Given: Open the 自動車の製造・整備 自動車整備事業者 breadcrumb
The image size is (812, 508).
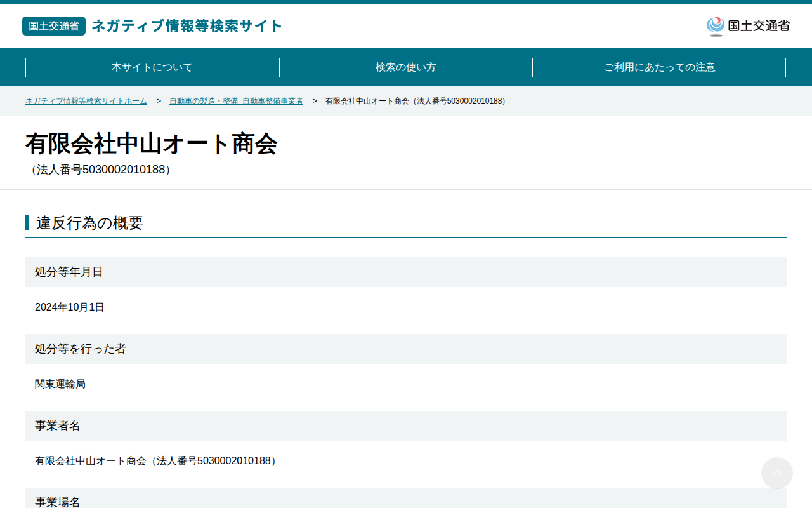Looking at the screenshot, I should coord(236,101).
